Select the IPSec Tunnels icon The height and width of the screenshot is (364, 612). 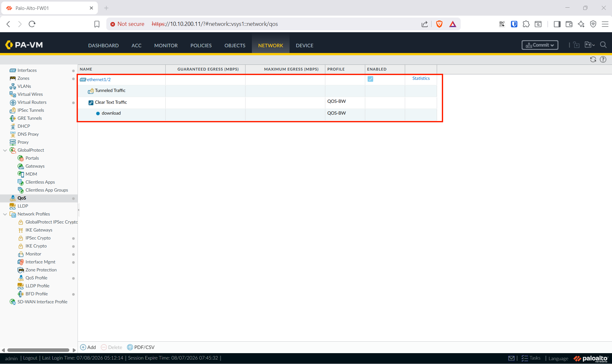pyautogui.click(x=13, y=110)
